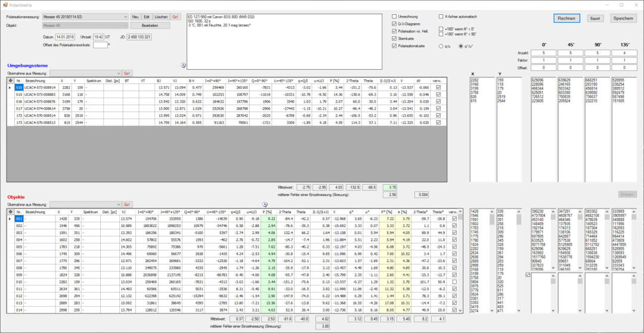Image resolution: width=644 pixels, height=333 pixels.
Task: Click the Export button
Action: pos(595,18)
